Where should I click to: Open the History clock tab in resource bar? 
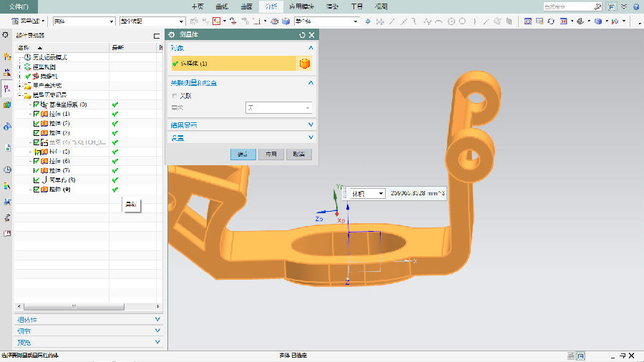coord(7,170)
